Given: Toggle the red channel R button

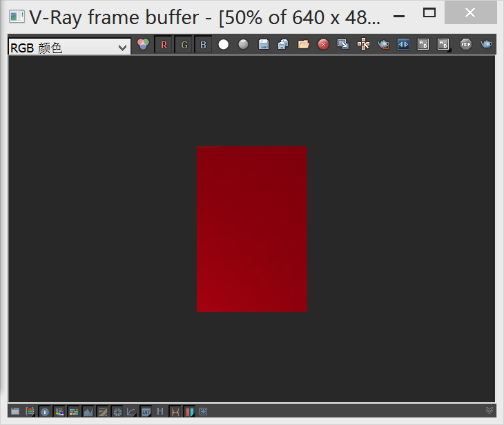Looking at the screenshot, I should pos(164,45).
